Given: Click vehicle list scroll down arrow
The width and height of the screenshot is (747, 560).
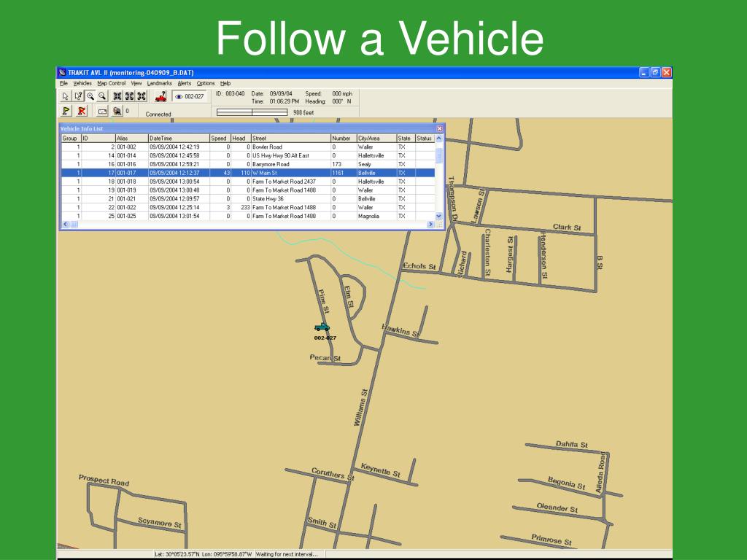Looking at the screenshot, I should pos(439,216).
